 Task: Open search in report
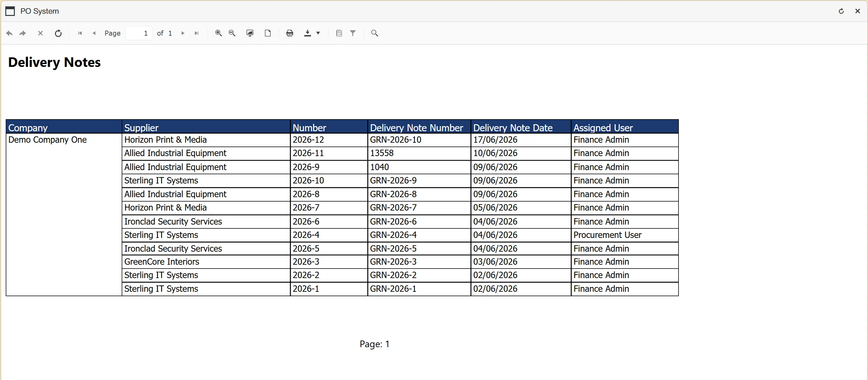(374, 33)
